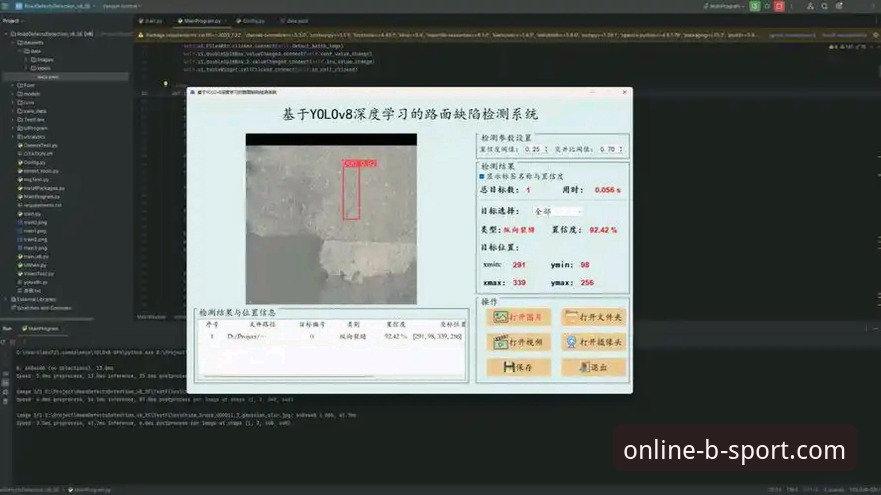Click the inspections warnings widget in editor
This screenshot has height=495, width=881.
click(847, 47)
